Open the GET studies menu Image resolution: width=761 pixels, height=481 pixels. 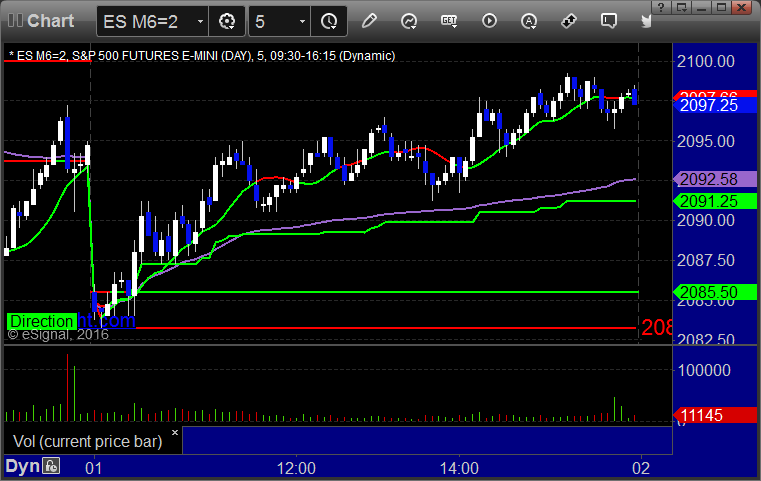[x=449, y=21]
